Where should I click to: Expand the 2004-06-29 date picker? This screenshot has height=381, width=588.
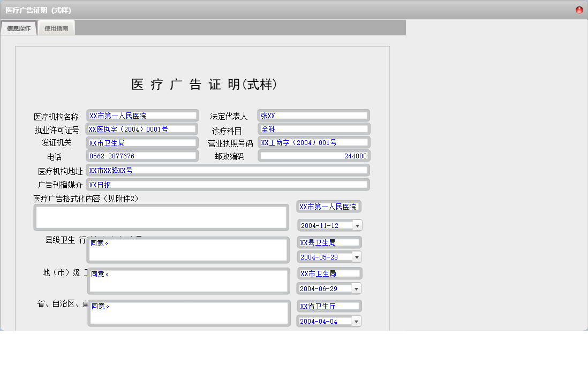357,288
